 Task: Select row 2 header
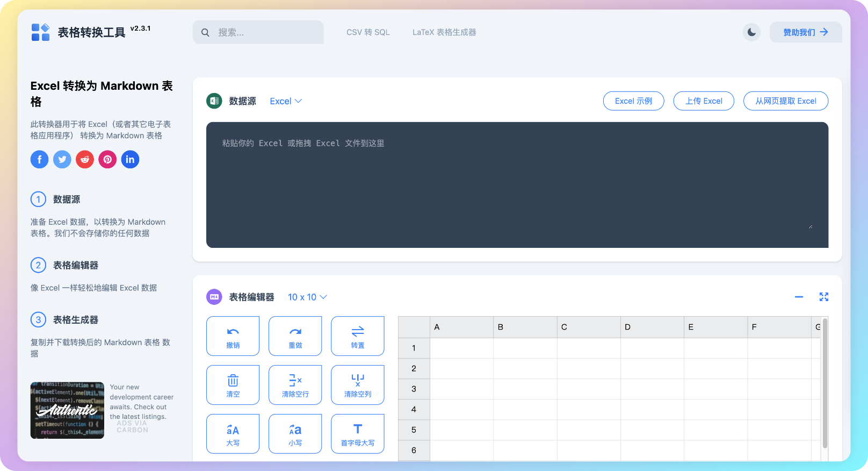point(414,368)
